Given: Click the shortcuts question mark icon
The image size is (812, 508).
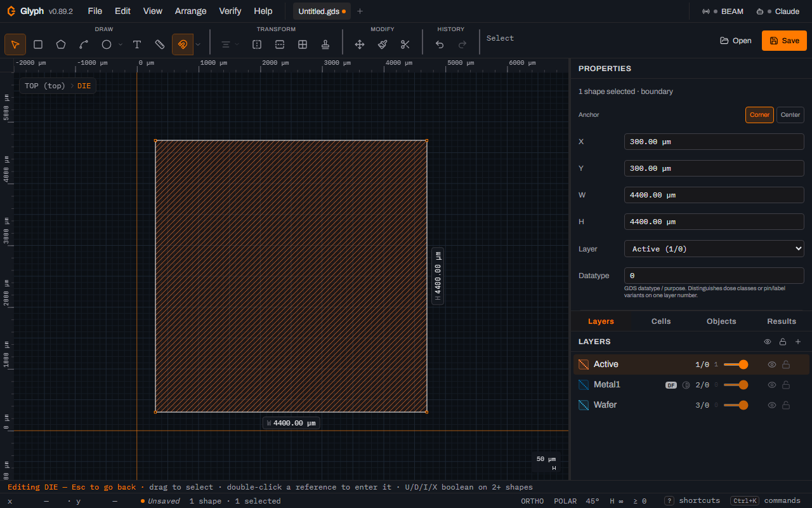Looking at the screenshot, I should click(x=669, y=501).
